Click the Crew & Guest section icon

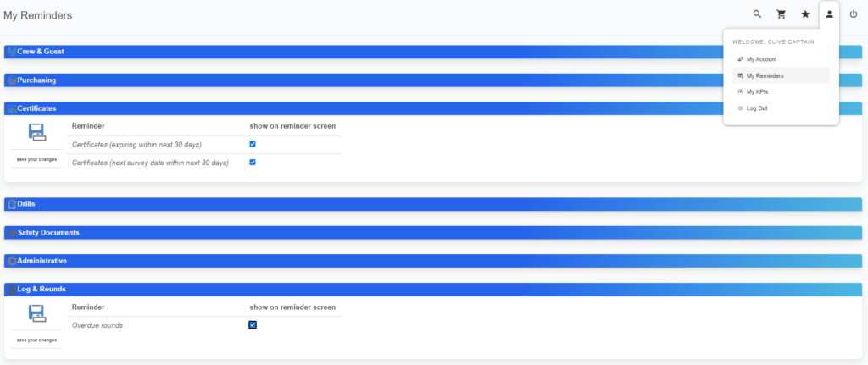click(12, 52)
